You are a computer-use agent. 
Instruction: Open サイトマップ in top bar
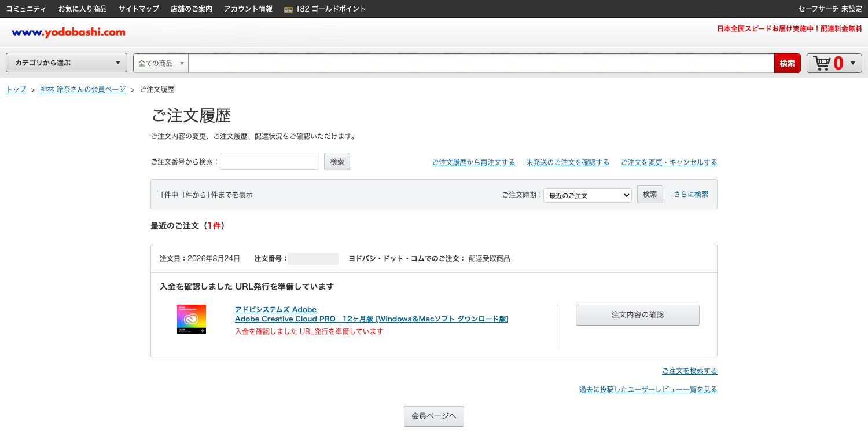(139, 9)
